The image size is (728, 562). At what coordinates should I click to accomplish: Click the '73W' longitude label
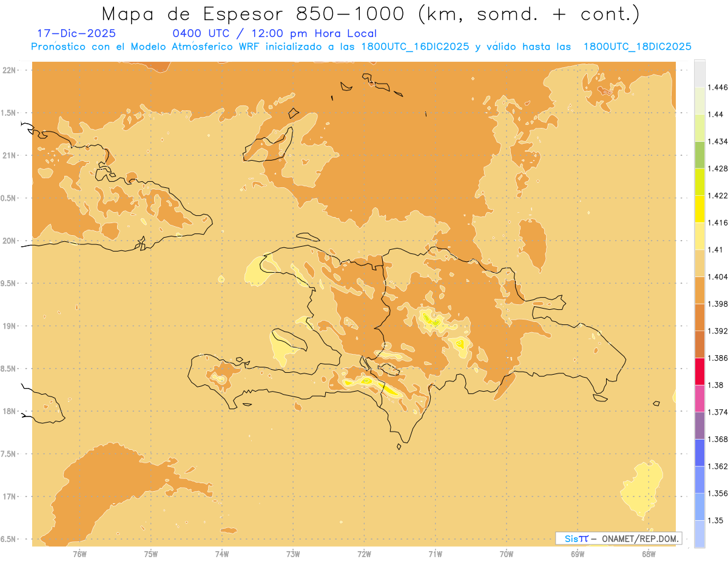click(293, 554)
